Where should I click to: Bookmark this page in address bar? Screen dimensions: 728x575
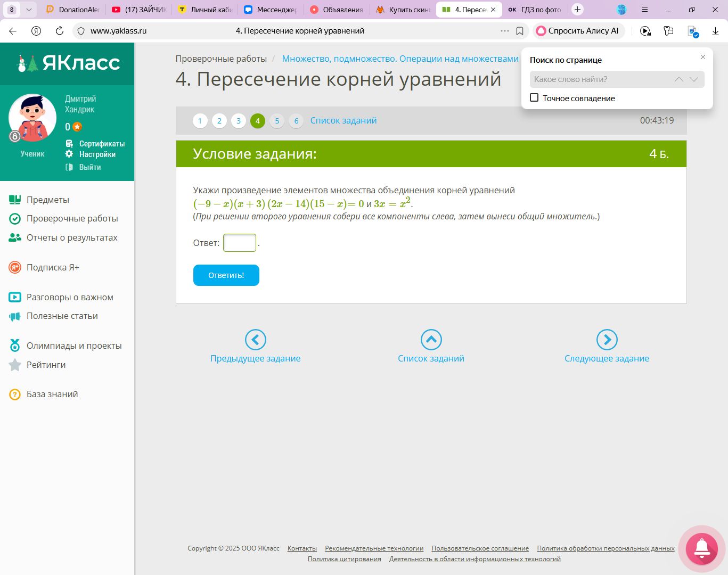click(520, 31)
